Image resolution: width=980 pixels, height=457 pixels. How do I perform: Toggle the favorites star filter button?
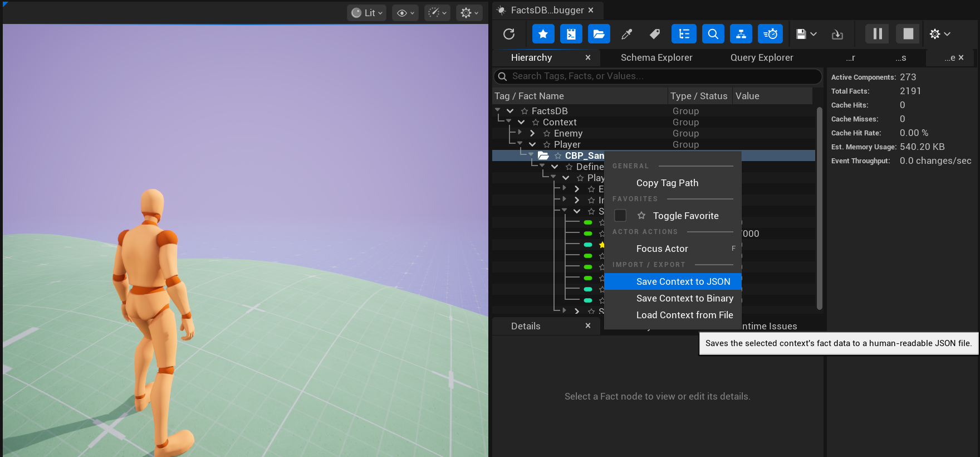click(x=543, y=34)
